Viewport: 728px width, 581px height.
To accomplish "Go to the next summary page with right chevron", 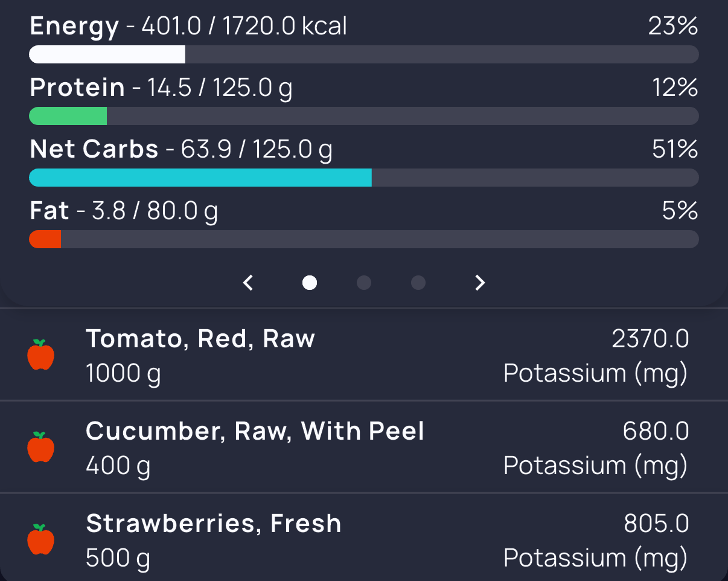I will coord(480,283).
